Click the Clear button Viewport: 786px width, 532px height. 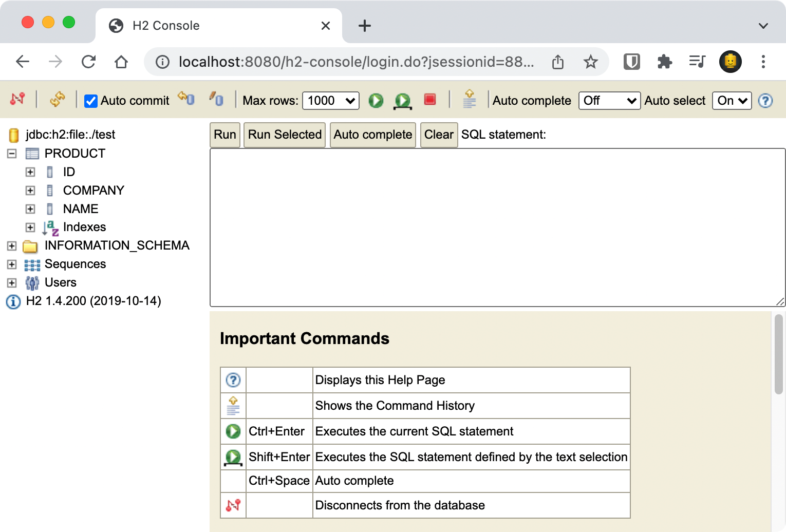[439, 135]
